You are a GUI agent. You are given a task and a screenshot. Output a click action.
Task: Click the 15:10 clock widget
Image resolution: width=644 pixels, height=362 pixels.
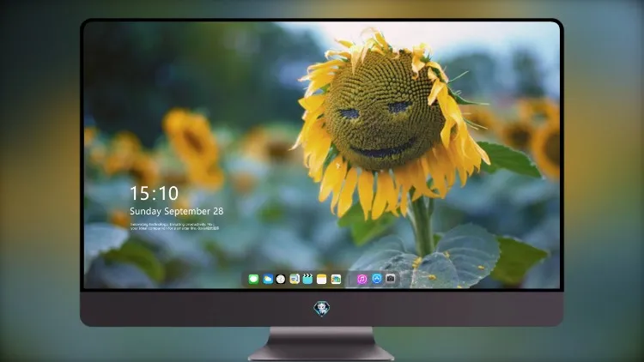(154, 193)
